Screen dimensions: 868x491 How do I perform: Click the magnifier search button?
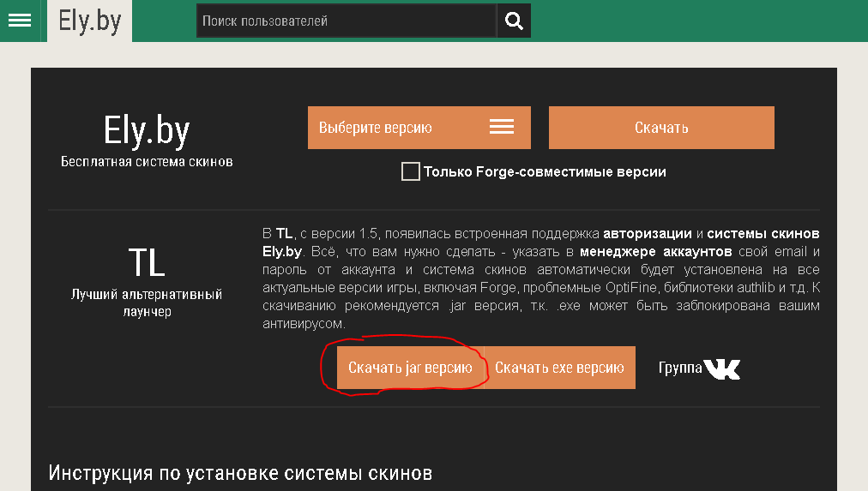514,21
